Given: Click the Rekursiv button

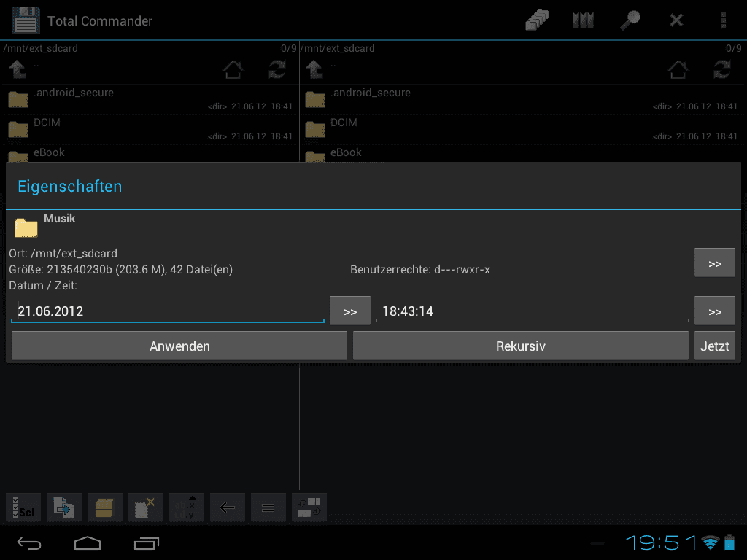Looking at the screenshot, I should 521,346.
